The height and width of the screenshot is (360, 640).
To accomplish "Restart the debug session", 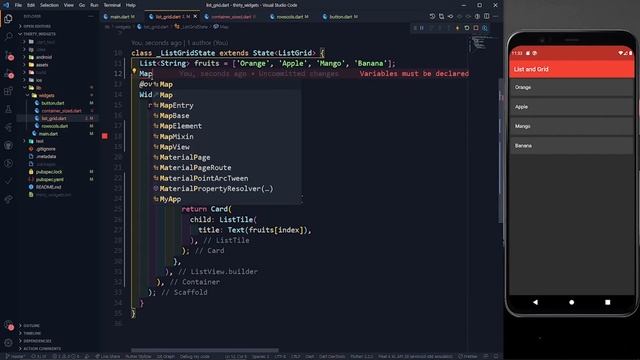I will [x=467, y=28].
